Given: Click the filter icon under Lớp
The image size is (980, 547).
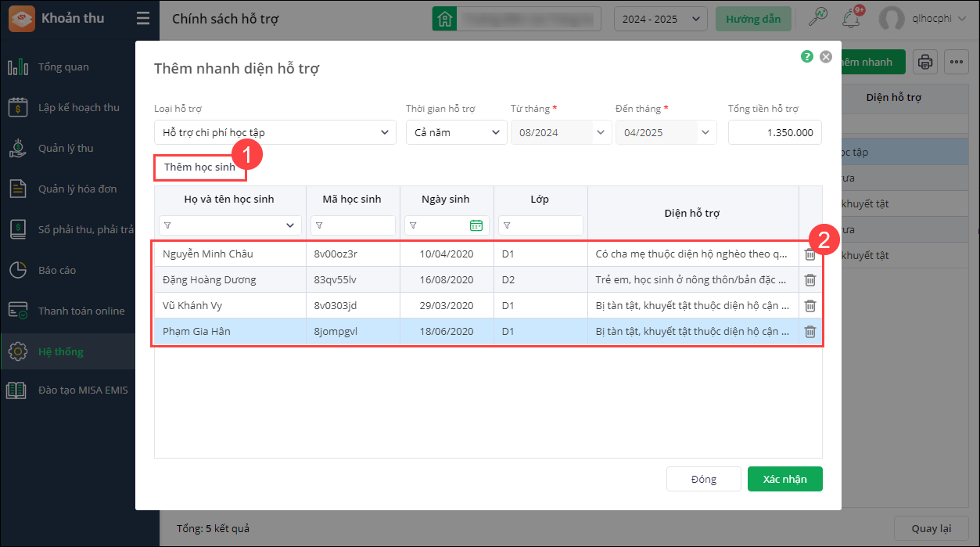Looking at the screenshot, I should pos(508,225).
